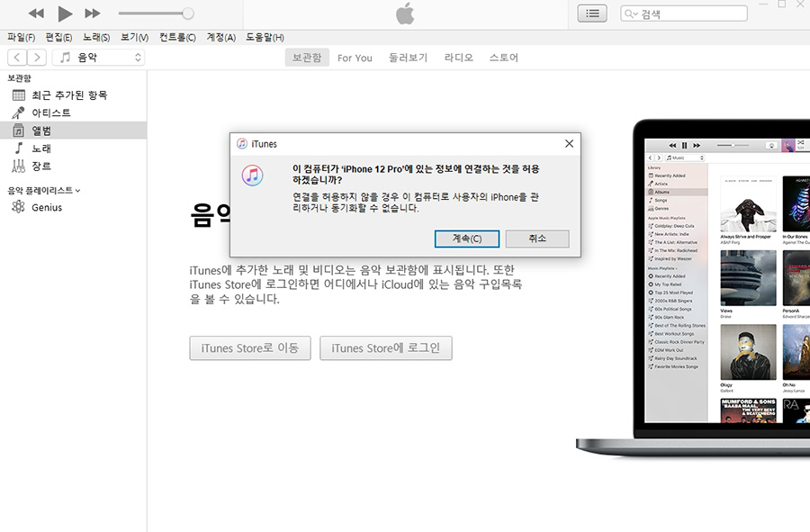Click the Genius atom icon
Viewport: 810px width, 532px height.
click(19, 207)
